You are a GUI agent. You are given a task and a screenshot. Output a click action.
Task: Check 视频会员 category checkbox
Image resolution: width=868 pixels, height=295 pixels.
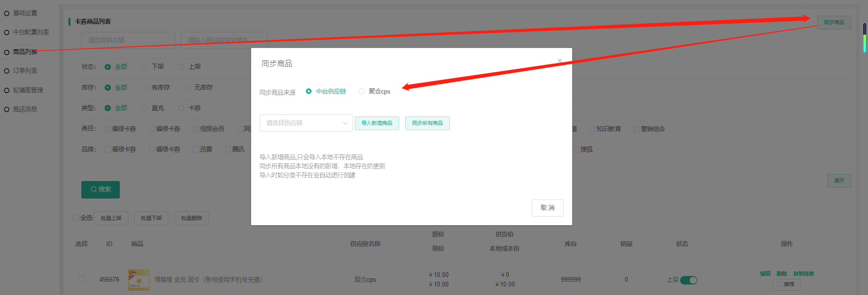point(195,129)
